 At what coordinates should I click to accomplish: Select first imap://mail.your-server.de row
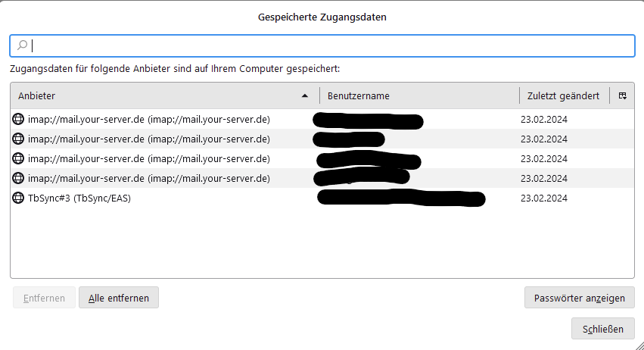click(x=148, y=119)
